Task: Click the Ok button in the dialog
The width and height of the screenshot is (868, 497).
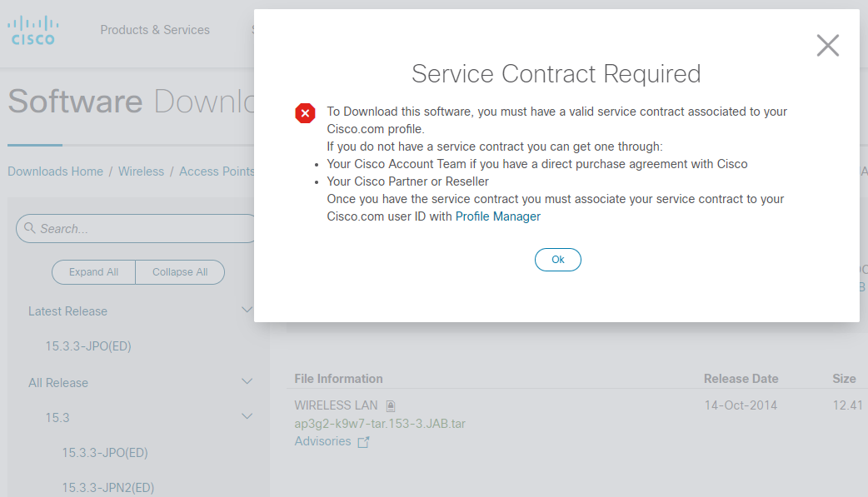Action: coord(557,259)
